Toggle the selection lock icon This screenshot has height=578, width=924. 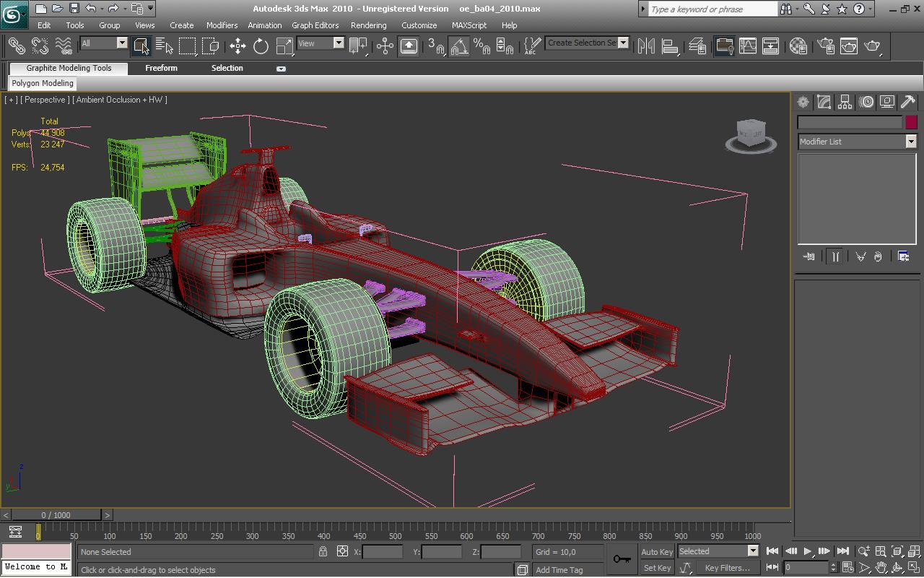323,551
